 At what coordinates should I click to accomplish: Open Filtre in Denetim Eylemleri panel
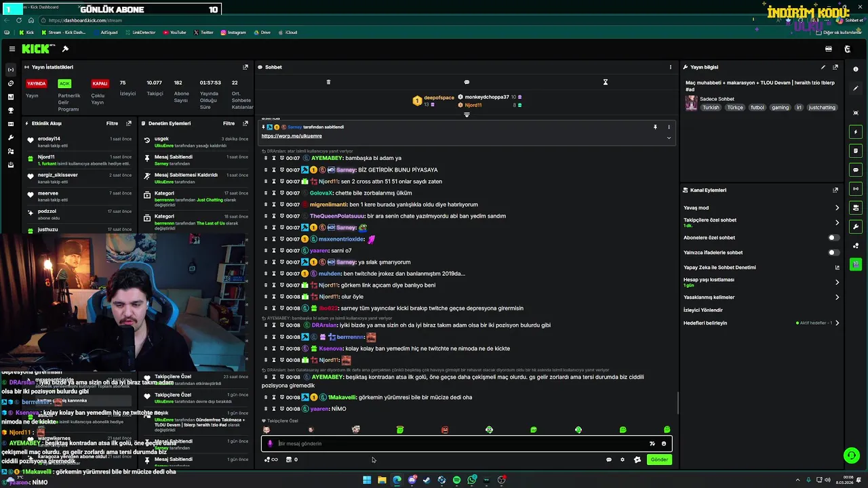[x=229, y=123]
